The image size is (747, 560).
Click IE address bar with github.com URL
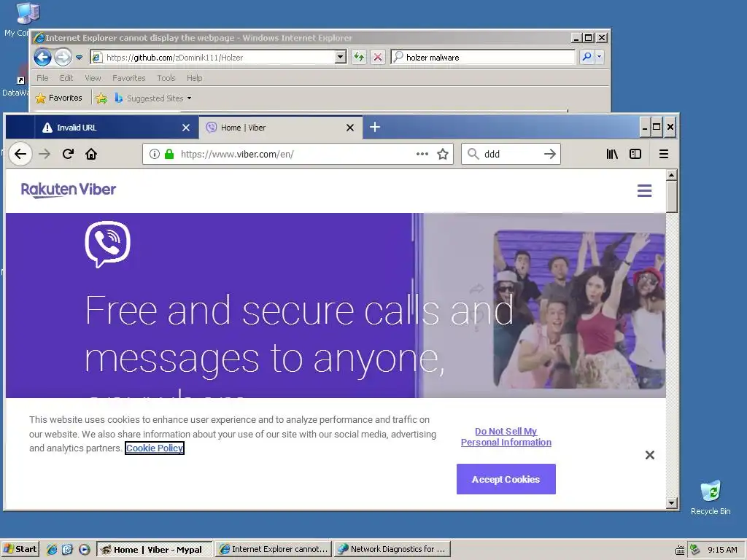(x=219, y=57)
